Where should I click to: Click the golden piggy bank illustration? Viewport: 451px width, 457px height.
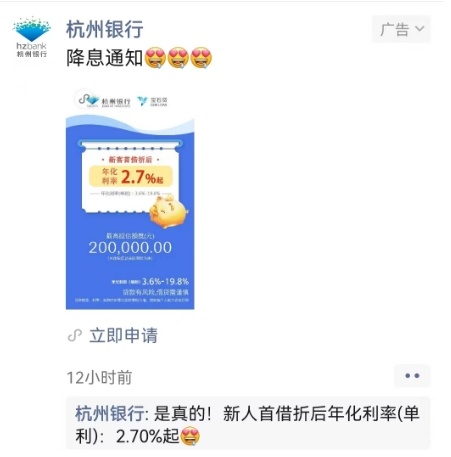(x=168, y=212)
